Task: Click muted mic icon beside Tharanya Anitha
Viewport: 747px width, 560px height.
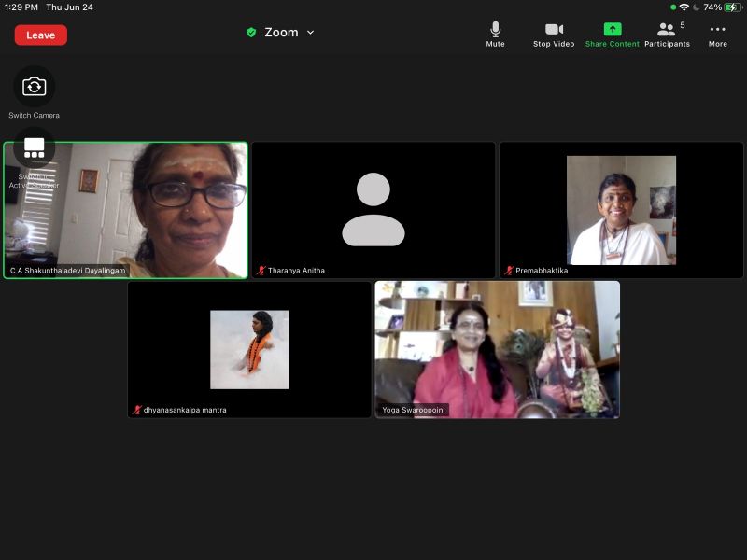Action: pyautogui.click(x=261, y=271)
